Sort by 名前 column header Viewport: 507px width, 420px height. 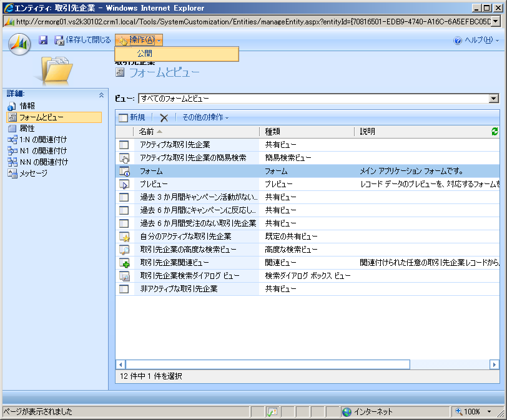(x=196, y=132)
